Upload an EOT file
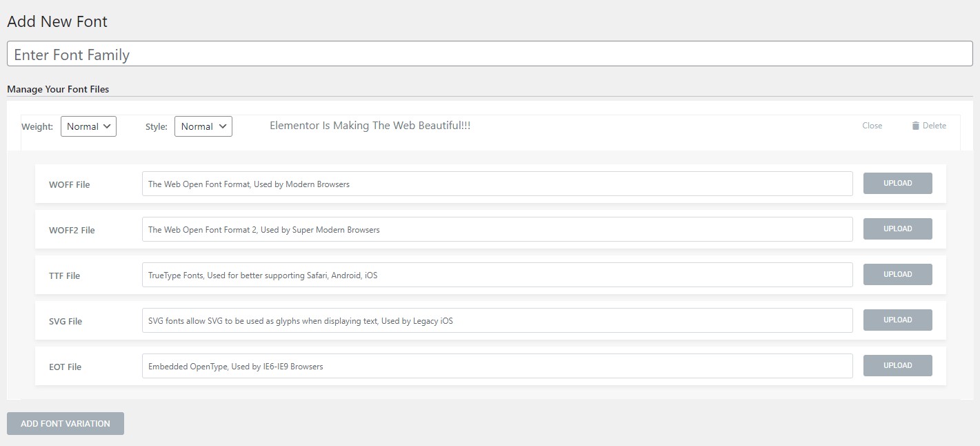980x446 pixels. (x=897, y=365)
